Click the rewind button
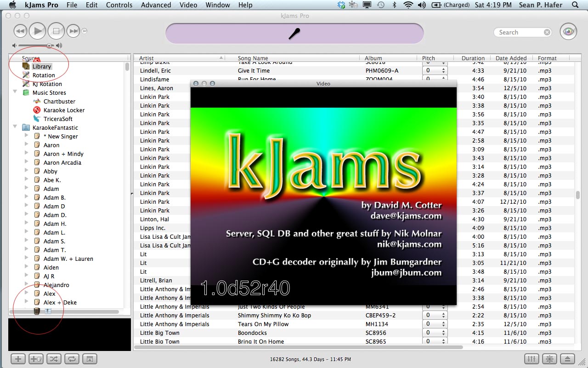The height and width of the screenshot is (368, 588). pyautogui.click(x=20, y=31)
